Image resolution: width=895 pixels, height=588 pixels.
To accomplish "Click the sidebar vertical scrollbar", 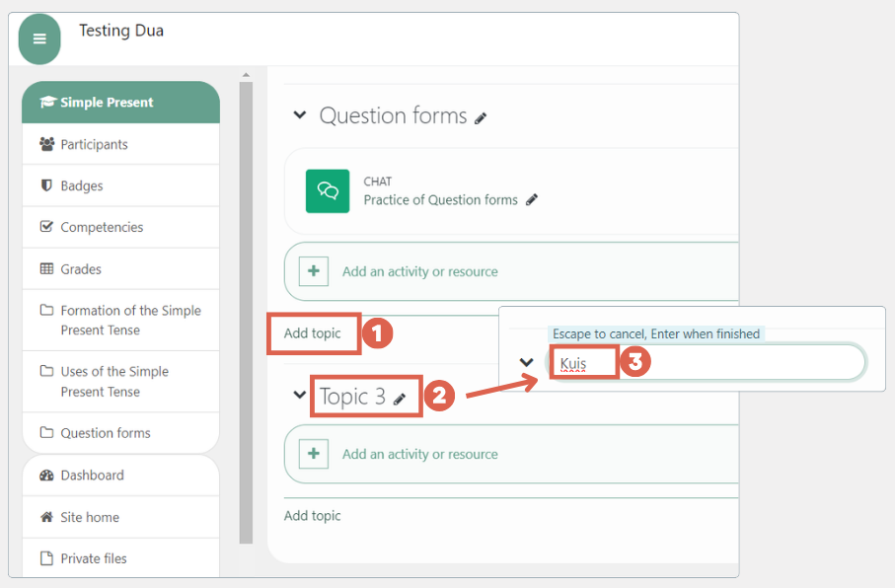I will point(246,313).
